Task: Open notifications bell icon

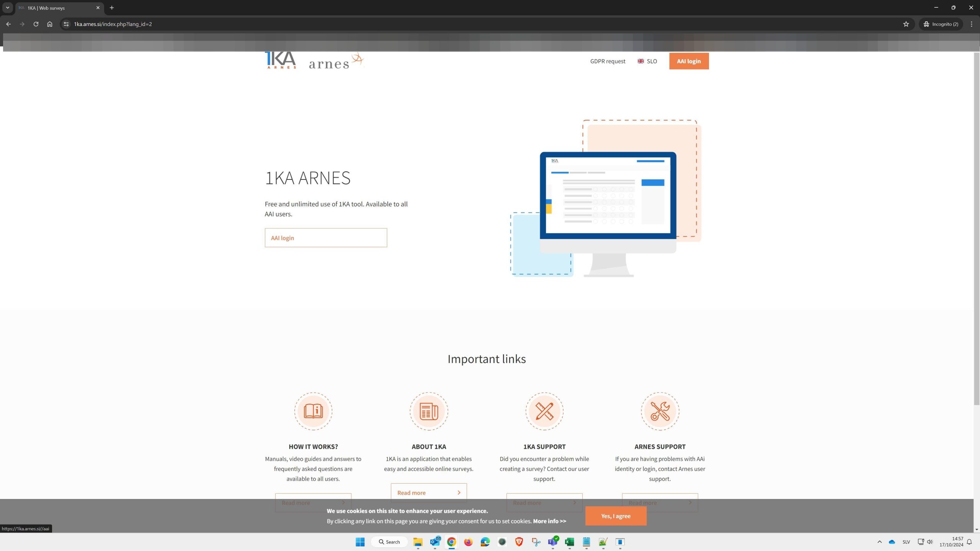Action: 969,542
